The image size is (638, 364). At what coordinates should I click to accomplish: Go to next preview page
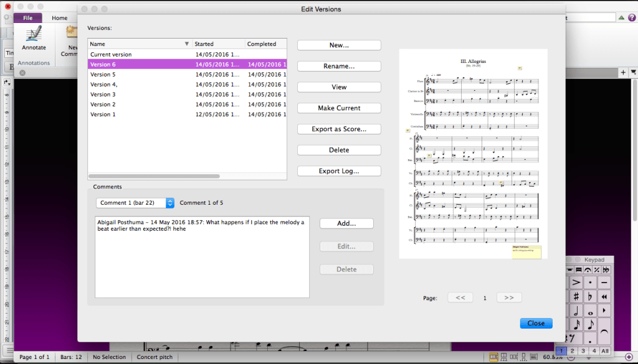point(509,297)
